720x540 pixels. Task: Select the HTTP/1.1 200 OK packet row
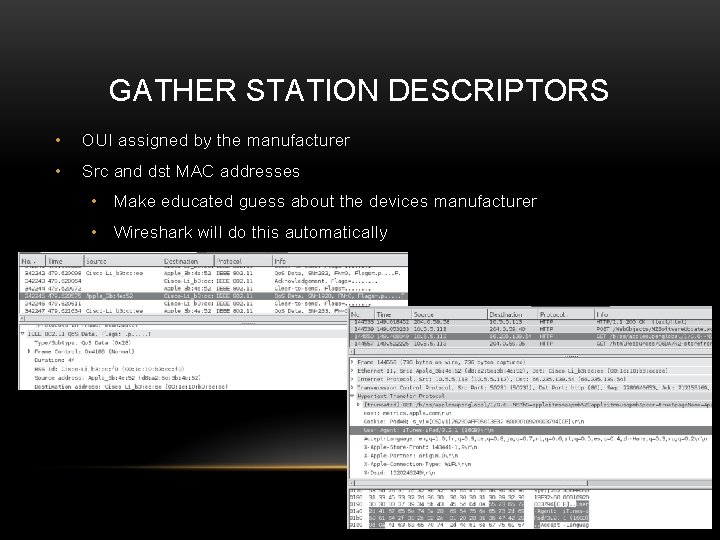531,322
